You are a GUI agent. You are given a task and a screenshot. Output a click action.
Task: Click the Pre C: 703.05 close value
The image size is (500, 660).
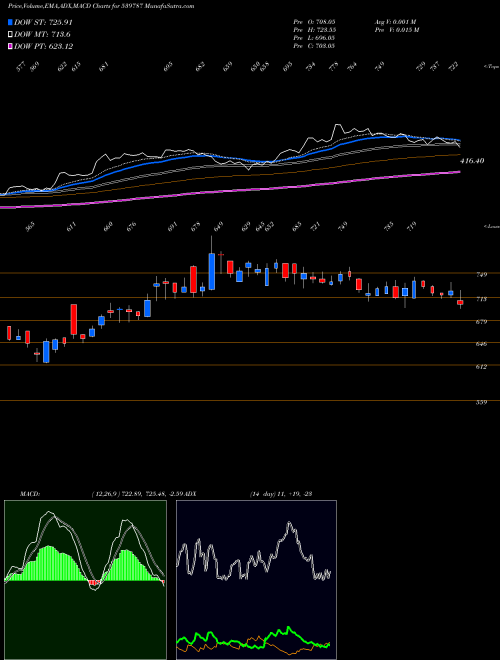pos(314,46)
